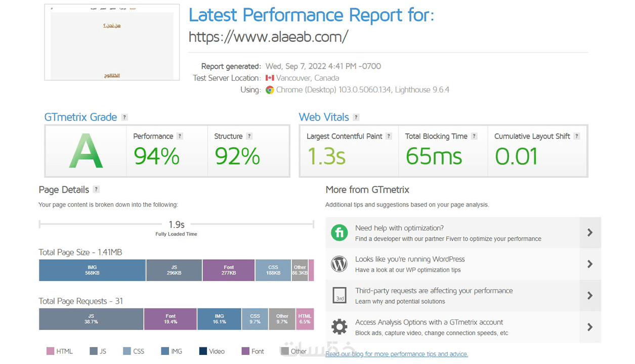Click the CSS legend color swatch

coord(126,351)
